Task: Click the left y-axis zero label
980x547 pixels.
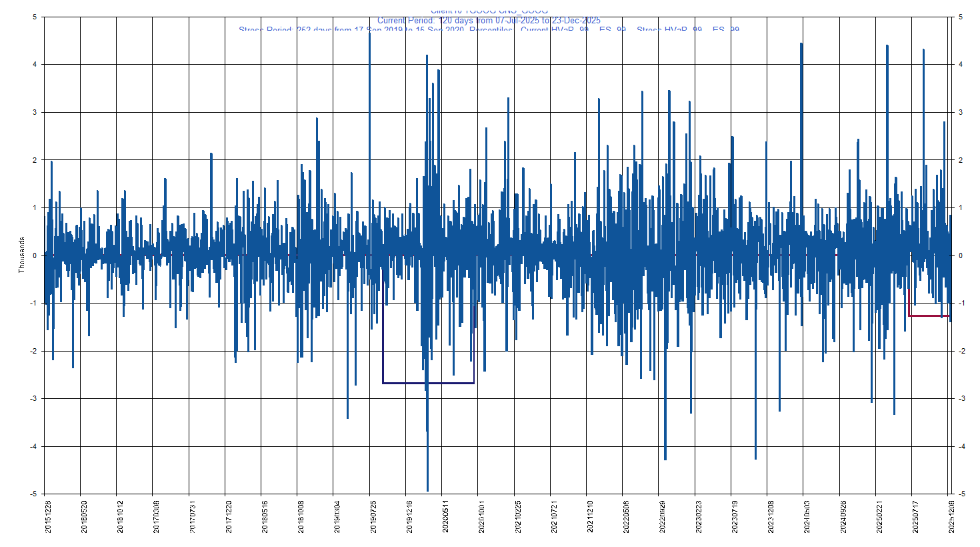Action: (35, 255)
